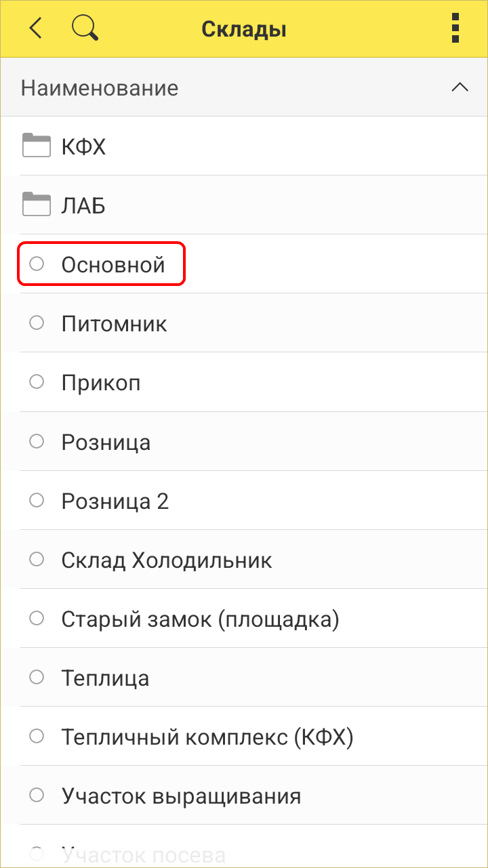Open search with magnifier icon
This screenshot has width=488, height=868.
tap(85, 28)
